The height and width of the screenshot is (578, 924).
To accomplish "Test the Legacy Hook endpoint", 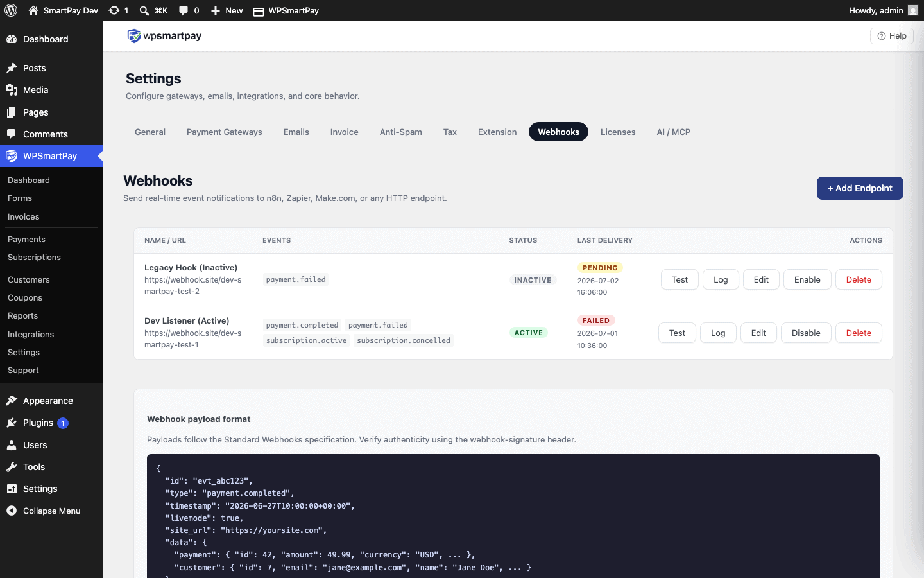I will 680,279.
